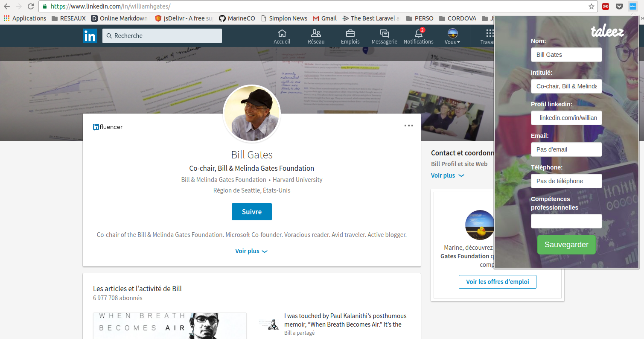The height and width of the screenshot is (339, 644).
Task: Click the Nom field with Bill Gates
Action: pos(566,55)
